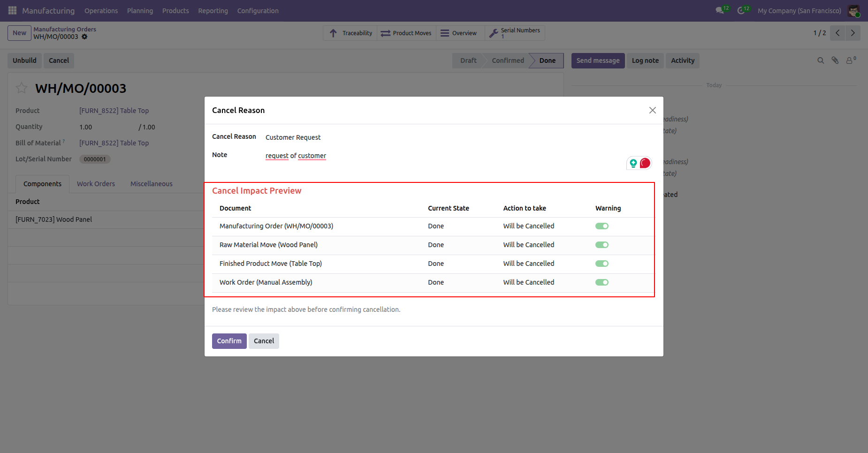
Task: Open Serial Numbers smart button
Action: click(515, 33)
